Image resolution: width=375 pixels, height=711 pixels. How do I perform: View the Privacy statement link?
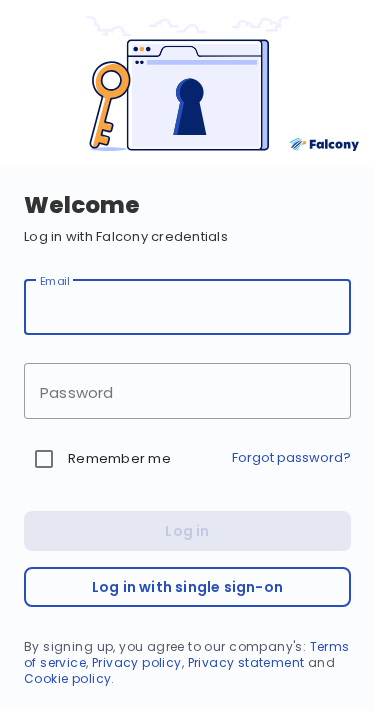[246, 662]
